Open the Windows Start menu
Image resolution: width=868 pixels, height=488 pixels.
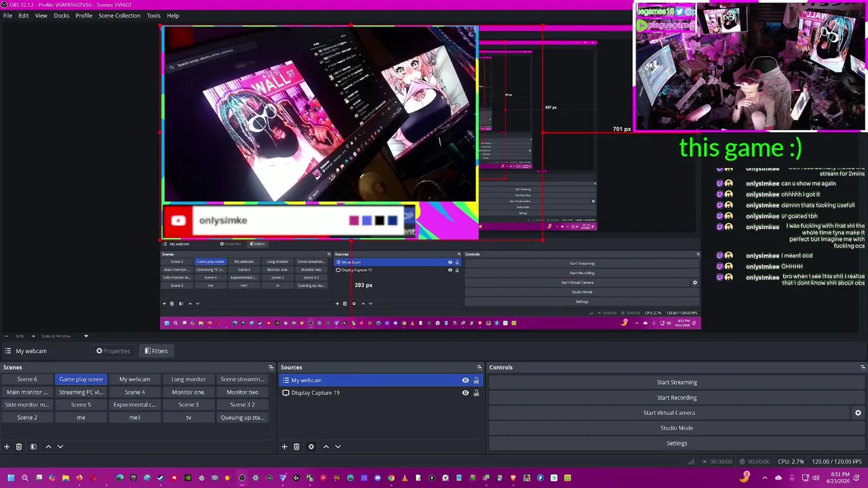[x=11, y=478]
